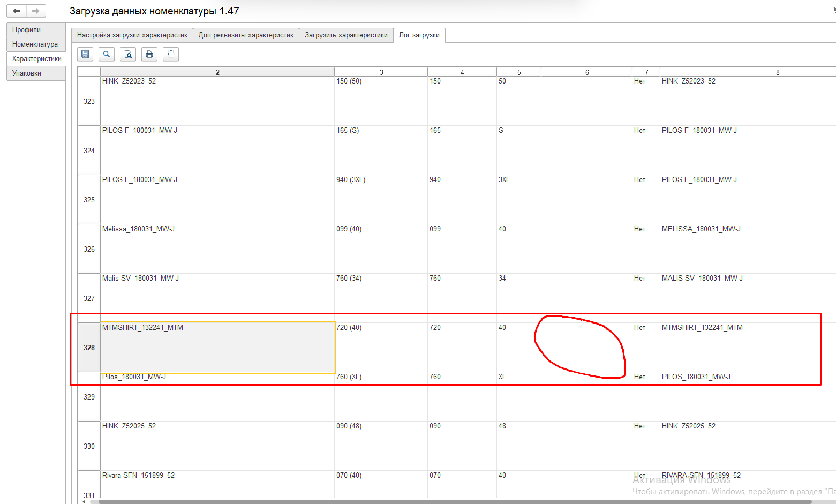The image size is (836, 504).
Task: Select the cell 090 (48)
Action: coord(381,446)
